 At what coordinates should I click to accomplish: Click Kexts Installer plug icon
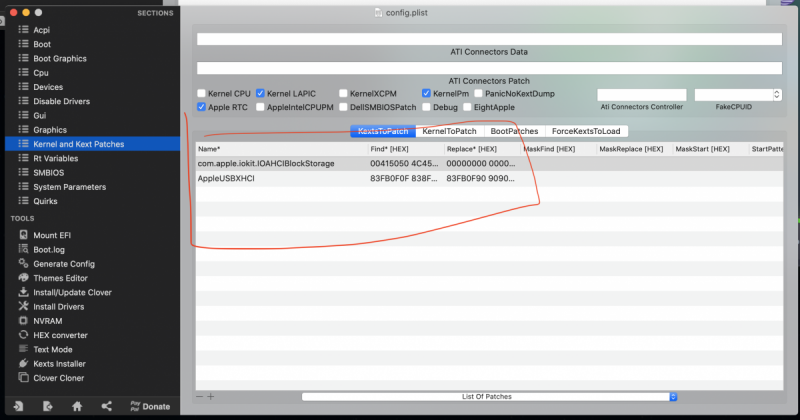click(x=23, y=363)
